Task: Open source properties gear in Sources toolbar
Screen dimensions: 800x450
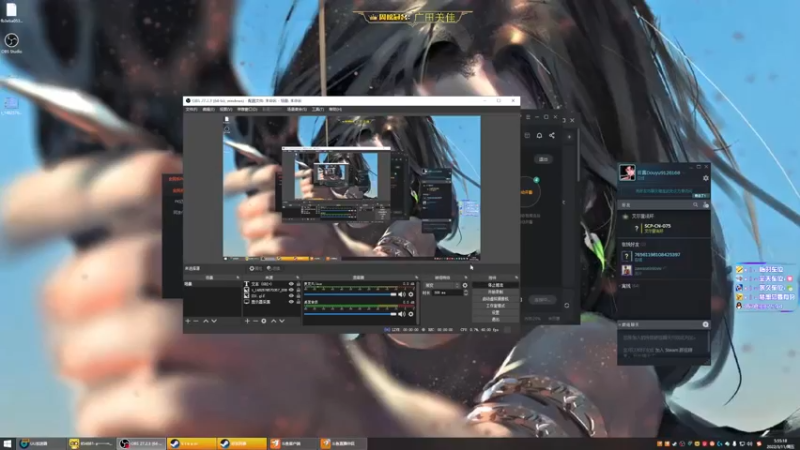Action: pyautogui.click(x=264, y=321)
